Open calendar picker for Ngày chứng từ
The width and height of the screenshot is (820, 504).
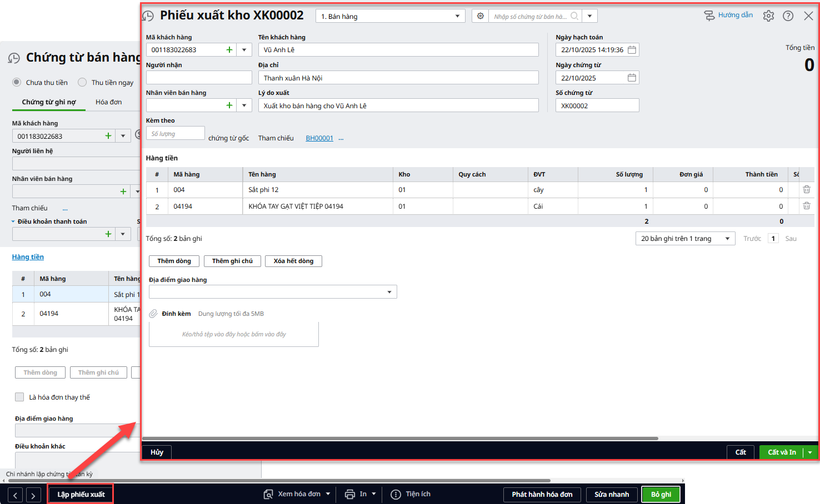click(x=632, y=78)
